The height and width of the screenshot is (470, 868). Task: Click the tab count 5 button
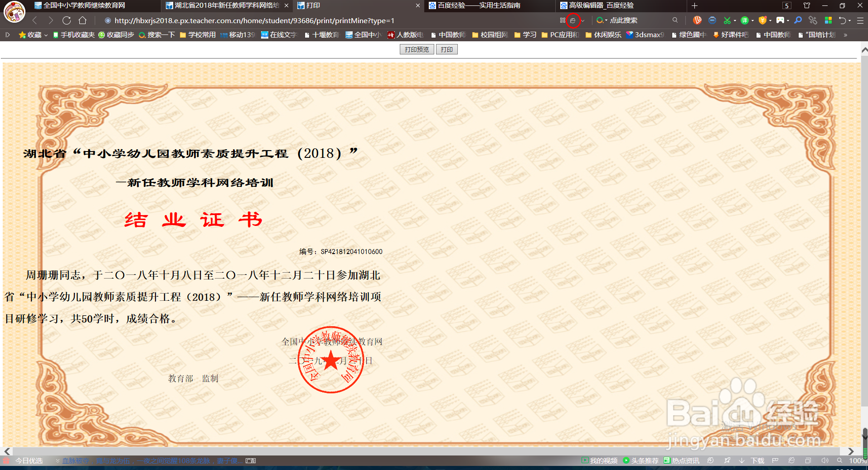pyautogui.click(x=787, y=5)
